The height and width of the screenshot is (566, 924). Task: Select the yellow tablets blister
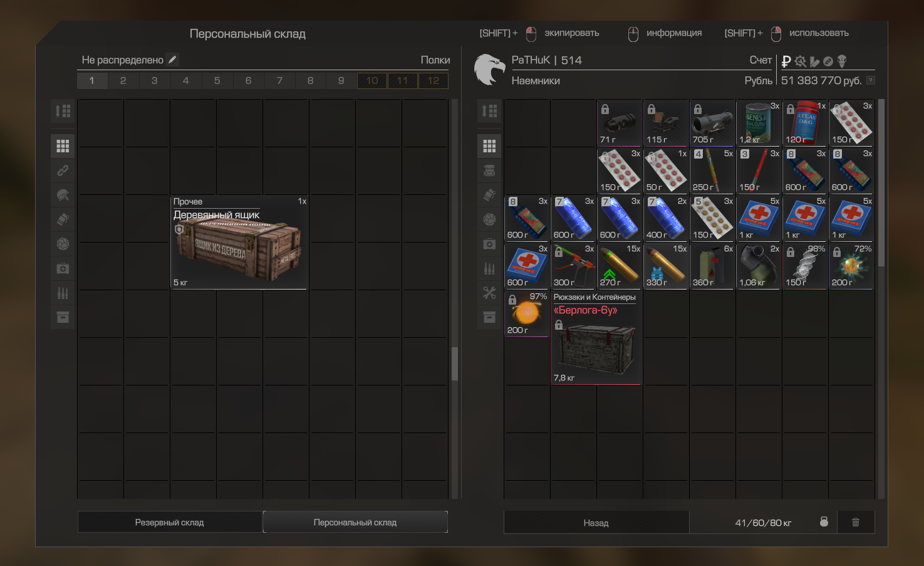tap(712, 218)
